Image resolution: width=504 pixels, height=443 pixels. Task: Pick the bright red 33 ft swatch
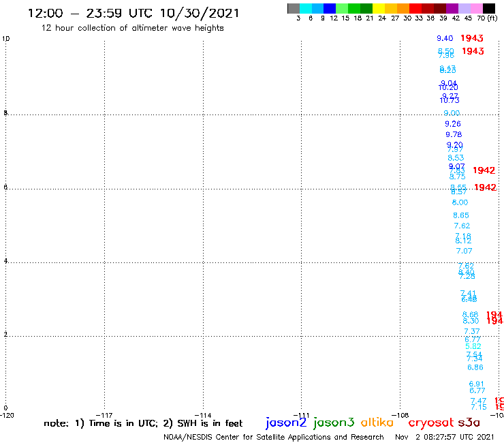point(415,8)
